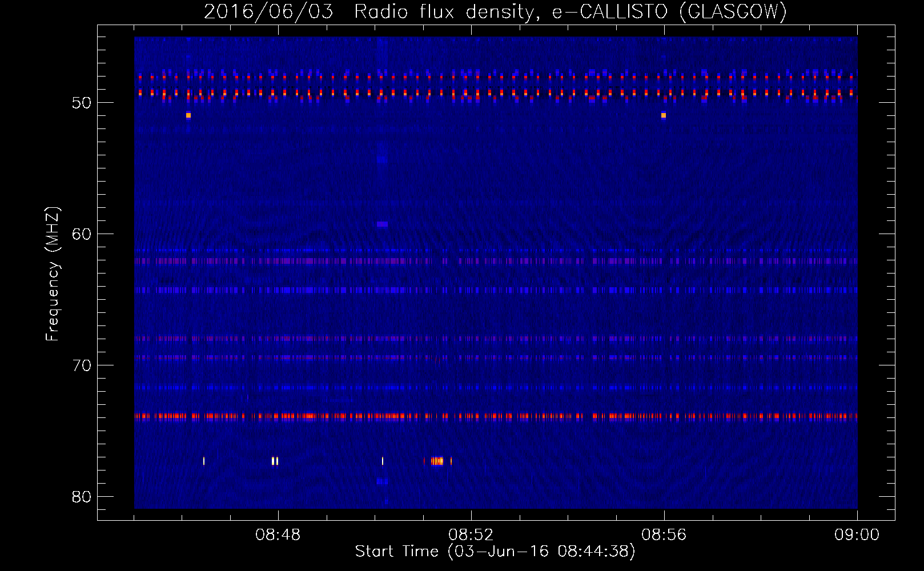Click the 'Frequency (MHZ)' axis label
924x571 pixels.
click(53, 274)
